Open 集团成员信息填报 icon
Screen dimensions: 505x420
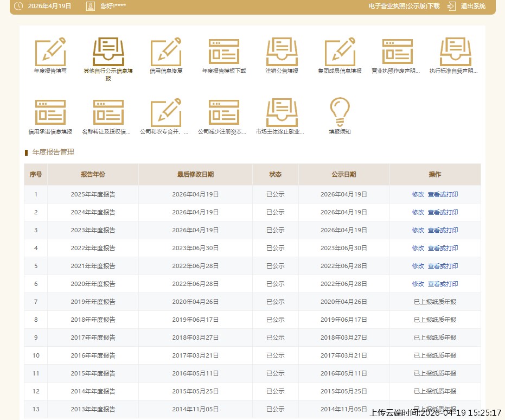pyautogui.click(x=340, y=52)
